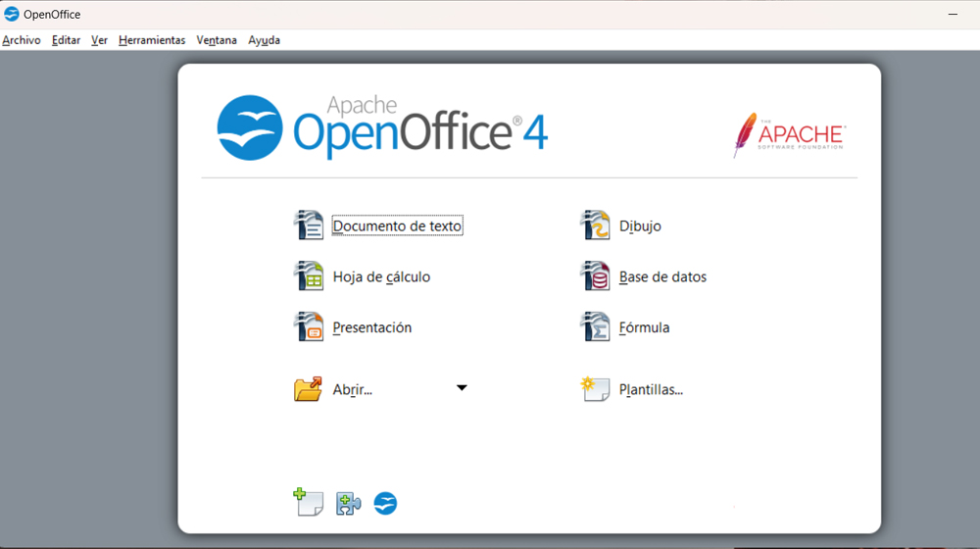Open the Ayuda menu
Image resolution: width=980 pixels, height=549 pixels.
click(x=264, y=40)
